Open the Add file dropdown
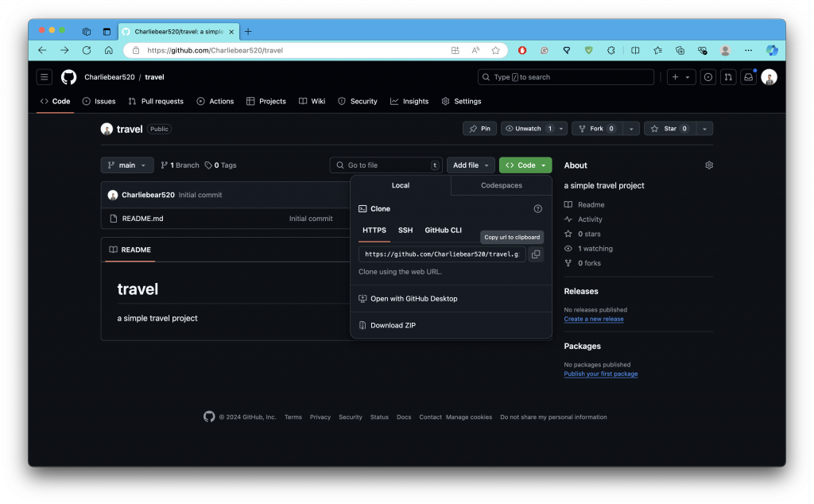This screenshot has width=814, height=504. 471,165
